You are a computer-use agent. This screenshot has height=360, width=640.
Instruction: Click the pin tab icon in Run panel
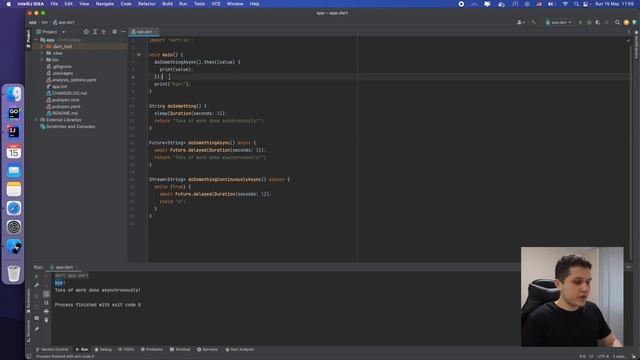pos(36,329)
